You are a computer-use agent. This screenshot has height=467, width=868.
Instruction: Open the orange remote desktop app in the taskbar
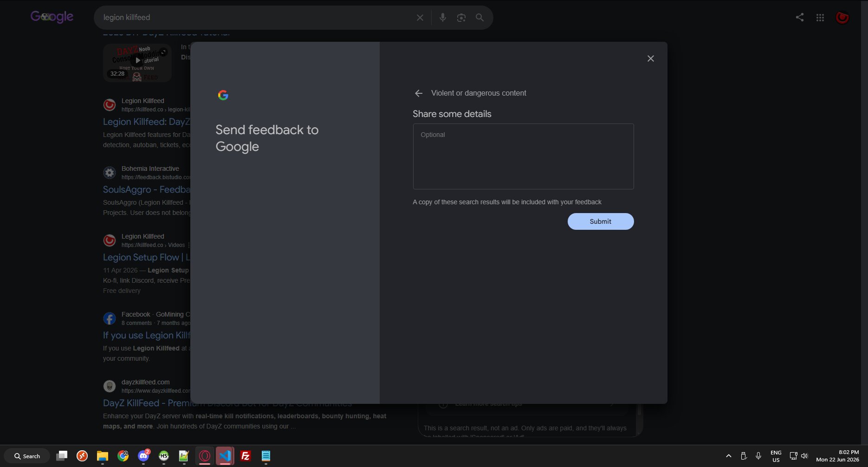click(x=82, y=456)
